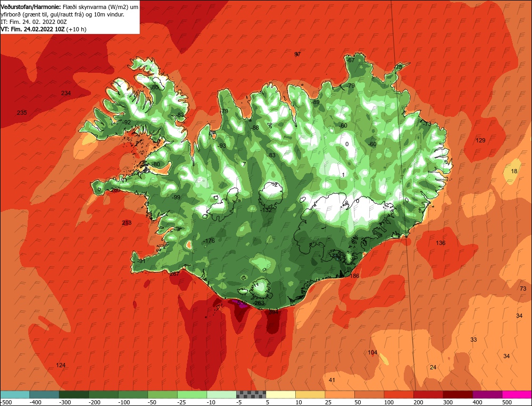
Task: Click the value 213 in the western bay
Action: (x=127, y=223)
